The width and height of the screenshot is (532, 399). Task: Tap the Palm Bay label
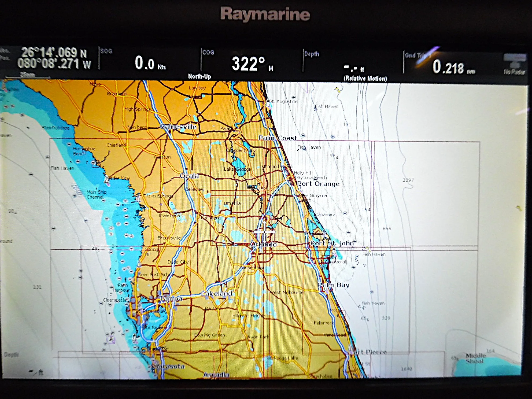(x=334, y=285)
